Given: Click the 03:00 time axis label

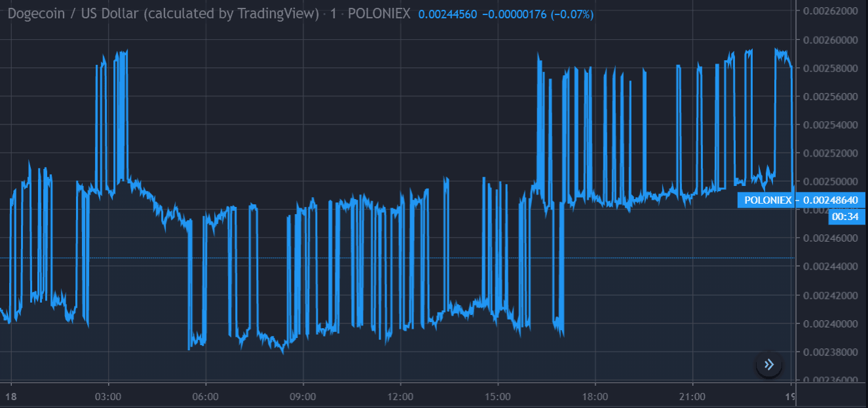Looking at the screenshot, I should pos(108,397).
